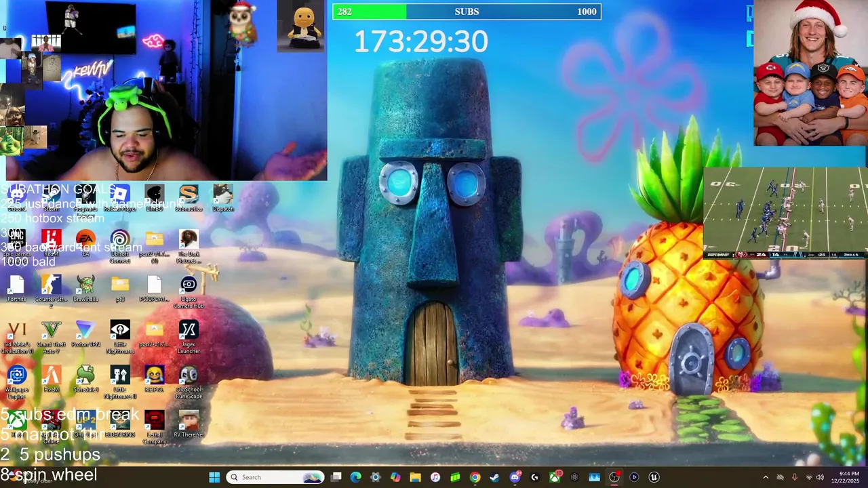Switch to Discord on the taskbar
This screenshot has height=488, width=868.
coord(515,477)
